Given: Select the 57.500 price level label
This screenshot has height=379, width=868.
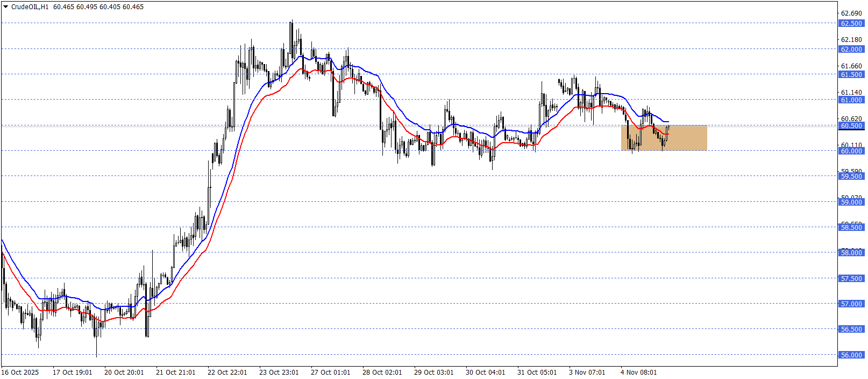Looking at the screenshot, I should 851,278.
